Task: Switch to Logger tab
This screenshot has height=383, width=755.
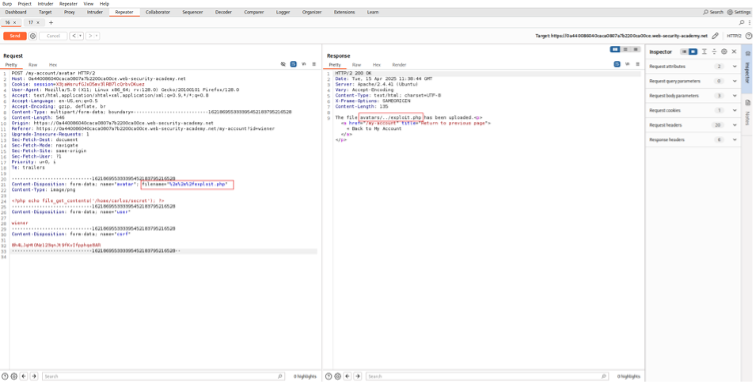Action: (x=283, y=12)
